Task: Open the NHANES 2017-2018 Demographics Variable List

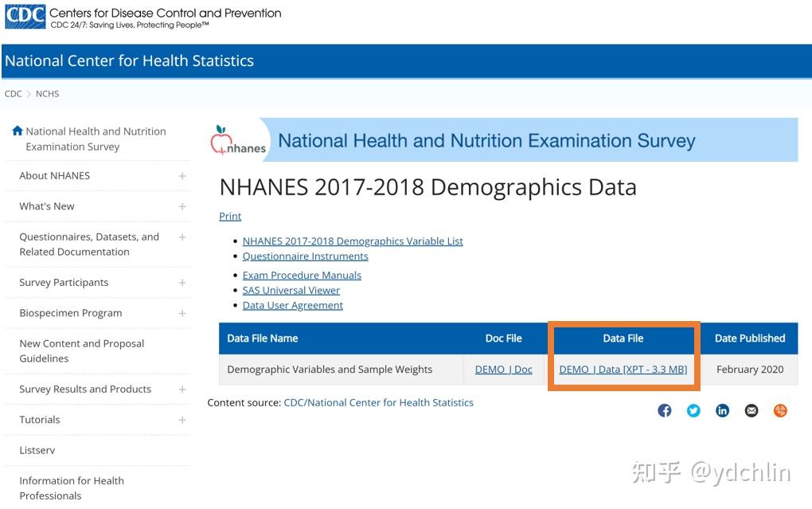Action: point(353,241)
